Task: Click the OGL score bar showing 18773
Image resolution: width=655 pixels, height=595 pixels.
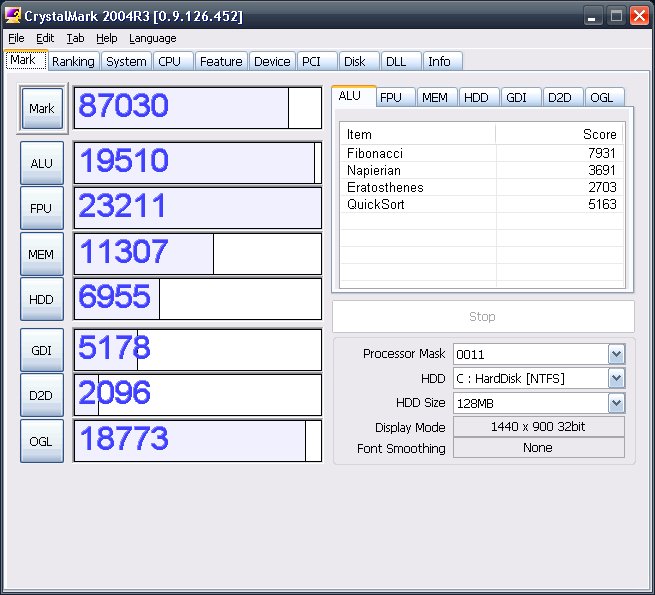Action: [x=198, y=441]
